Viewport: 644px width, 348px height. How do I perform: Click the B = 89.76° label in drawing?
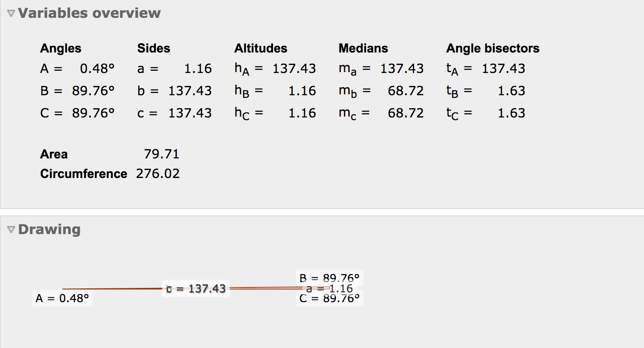coord(329,278)
